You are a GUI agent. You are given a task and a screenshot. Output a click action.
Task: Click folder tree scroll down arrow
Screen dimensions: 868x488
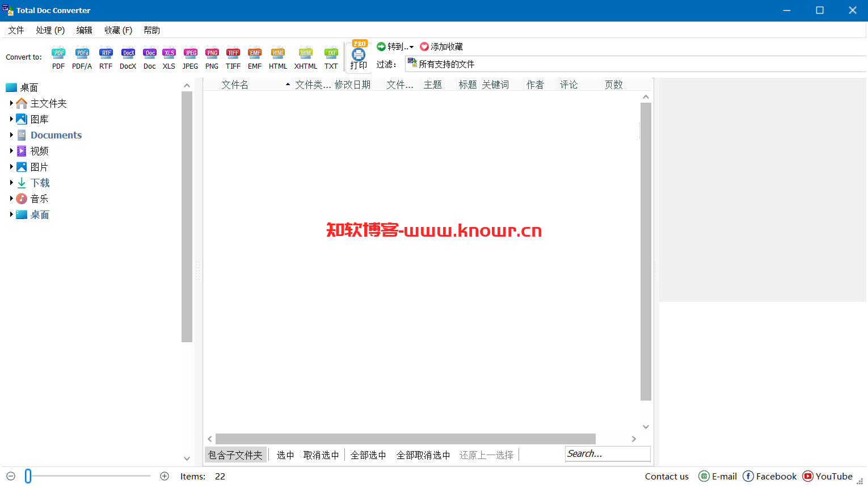[187, 458]
